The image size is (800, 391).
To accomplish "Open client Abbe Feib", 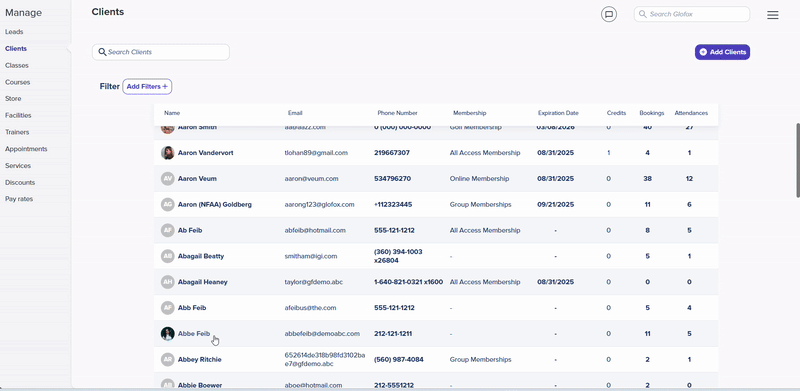I will [x=194, y=334].
